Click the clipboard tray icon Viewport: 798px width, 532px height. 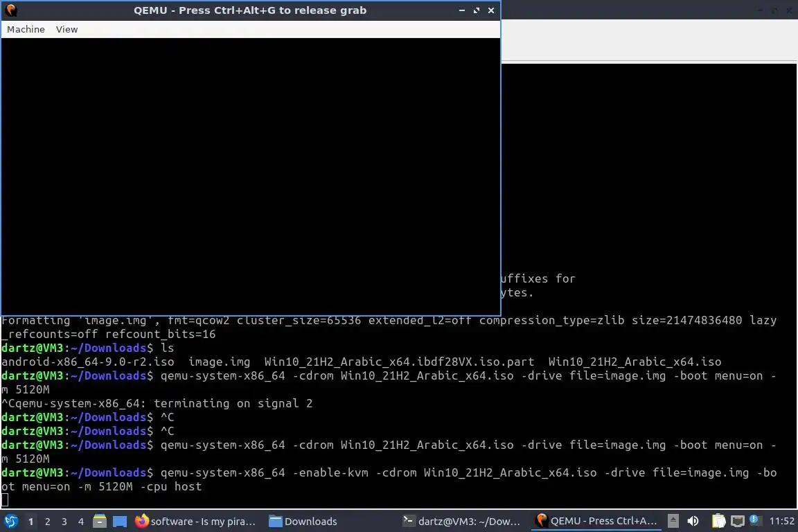pos(718,522)
